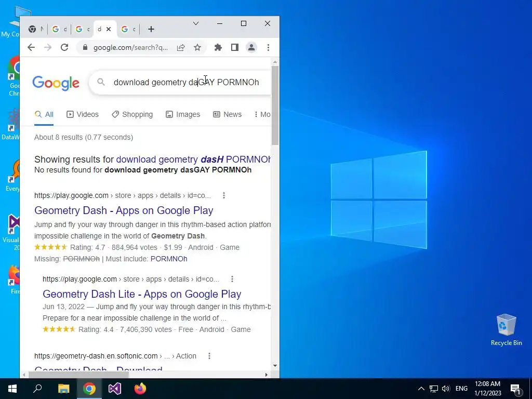This screenshot has height=399, width=532.
Task: Bookmark this page with the star icon
Action: coord(197,47)
